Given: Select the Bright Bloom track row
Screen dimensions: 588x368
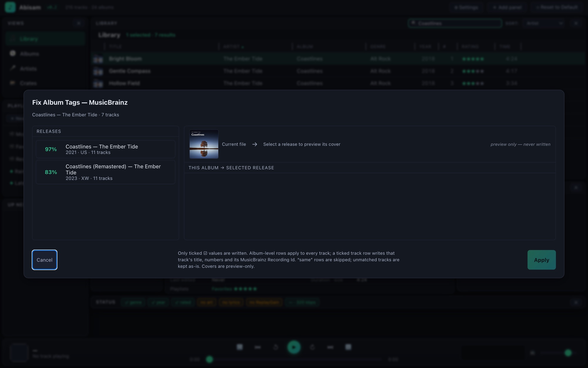Looking at the screenshot, I should pos(338,59).
